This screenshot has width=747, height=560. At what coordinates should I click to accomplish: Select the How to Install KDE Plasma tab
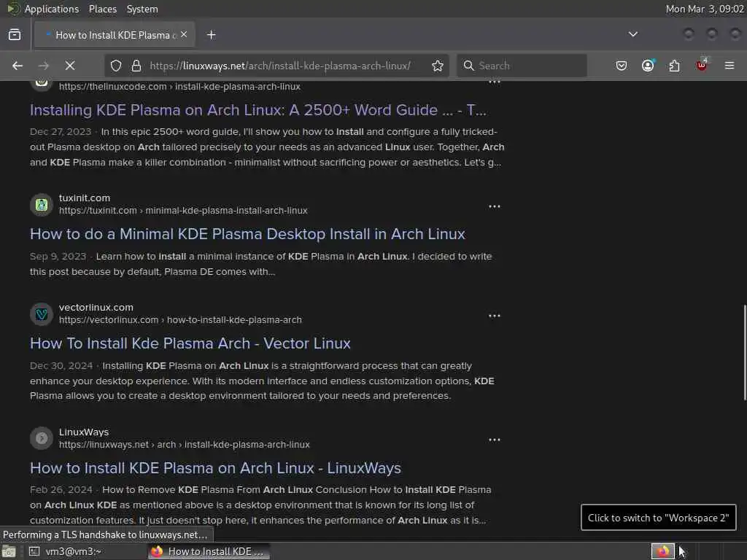(115, 35)
